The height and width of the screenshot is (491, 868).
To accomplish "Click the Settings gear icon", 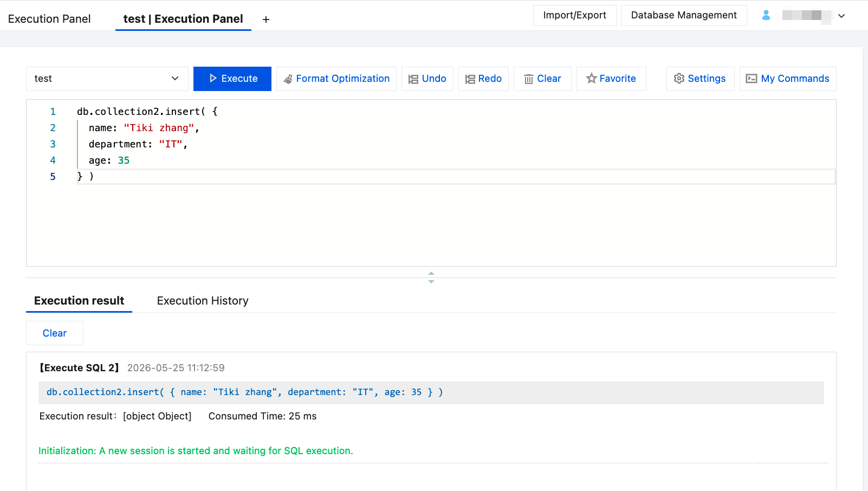I will tap(679, 79).
